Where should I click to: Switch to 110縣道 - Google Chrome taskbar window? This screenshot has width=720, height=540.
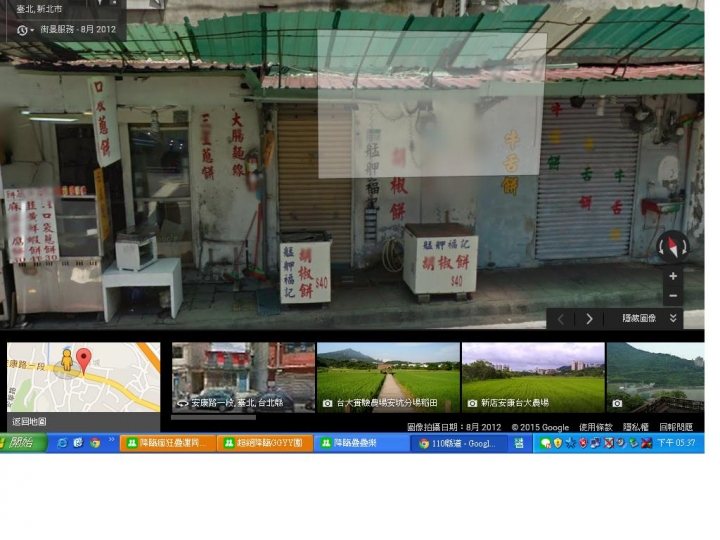pos(459,443)
